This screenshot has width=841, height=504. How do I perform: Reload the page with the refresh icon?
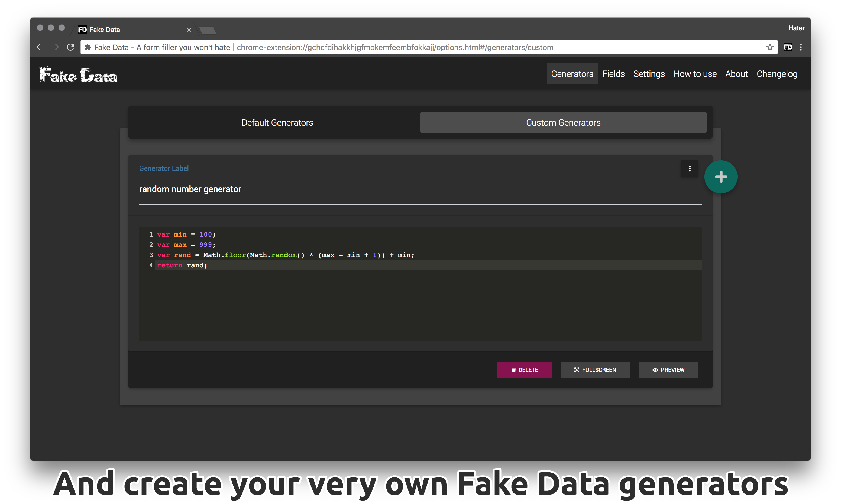coord(70,47)
